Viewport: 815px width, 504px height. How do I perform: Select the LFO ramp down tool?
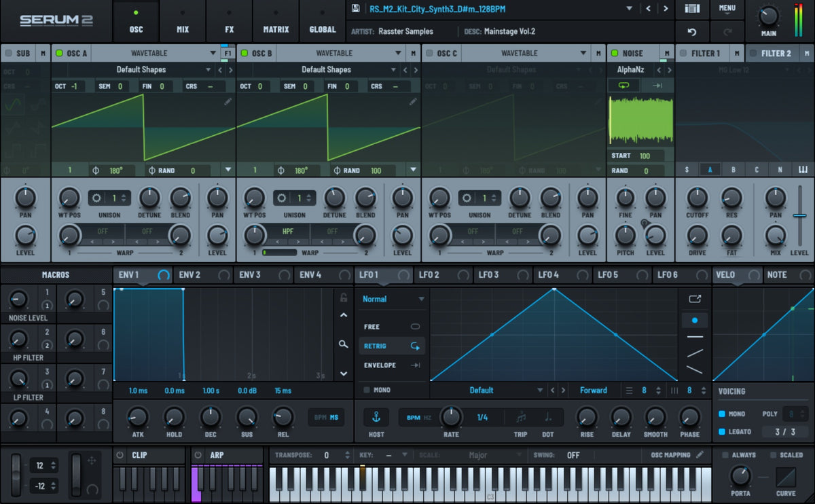tap(694, 370)
